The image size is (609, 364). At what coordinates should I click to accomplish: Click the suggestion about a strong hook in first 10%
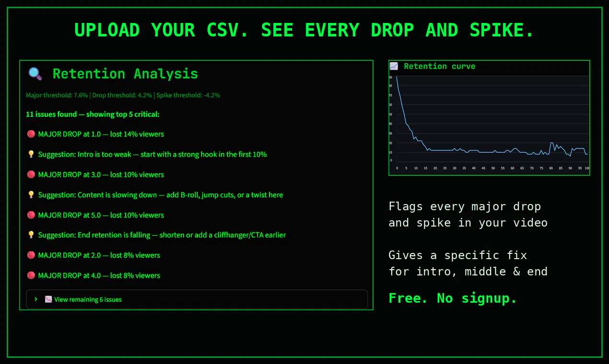tap(152, 154)
